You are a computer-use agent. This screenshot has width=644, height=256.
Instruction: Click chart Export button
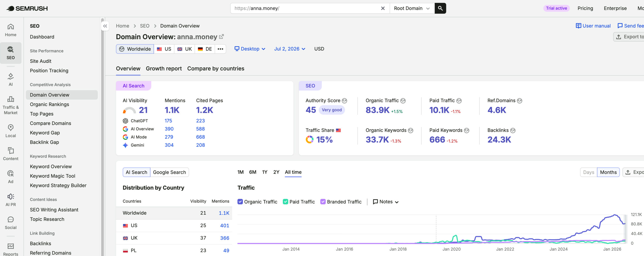coord(633,172)
